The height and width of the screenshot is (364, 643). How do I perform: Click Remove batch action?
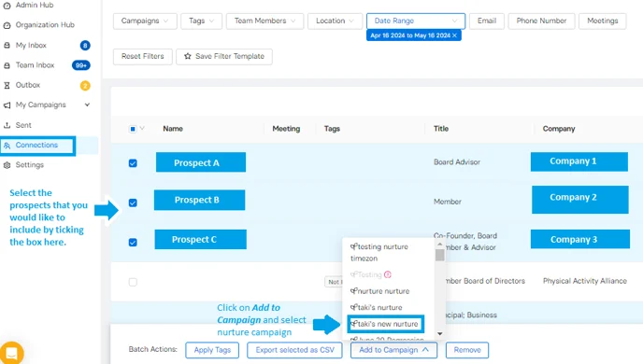tap(467, 350)
